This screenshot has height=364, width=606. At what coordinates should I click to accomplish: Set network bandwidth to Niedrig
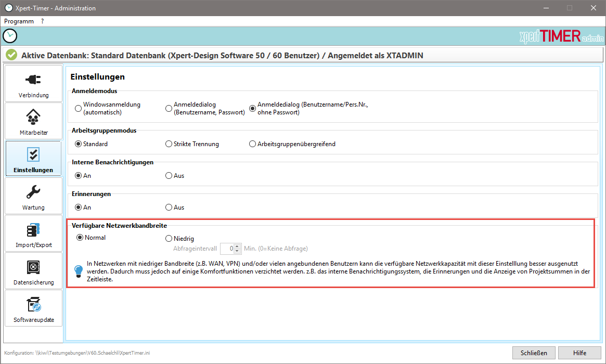tap(169, 239)
